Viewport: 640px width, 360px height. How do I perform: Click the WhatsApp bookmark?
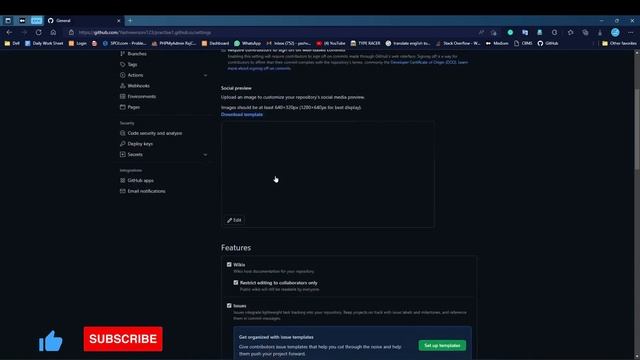247,43
